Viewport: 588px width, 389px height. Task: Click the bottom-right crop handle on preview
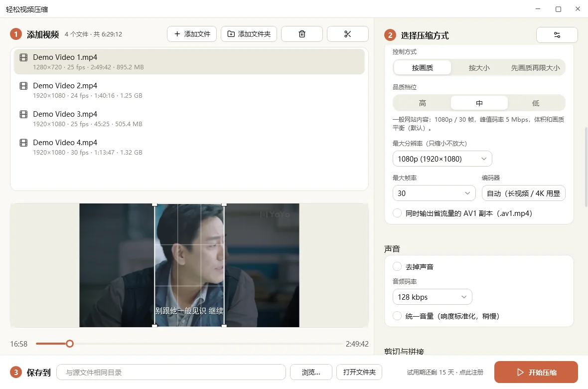point(224,326)
